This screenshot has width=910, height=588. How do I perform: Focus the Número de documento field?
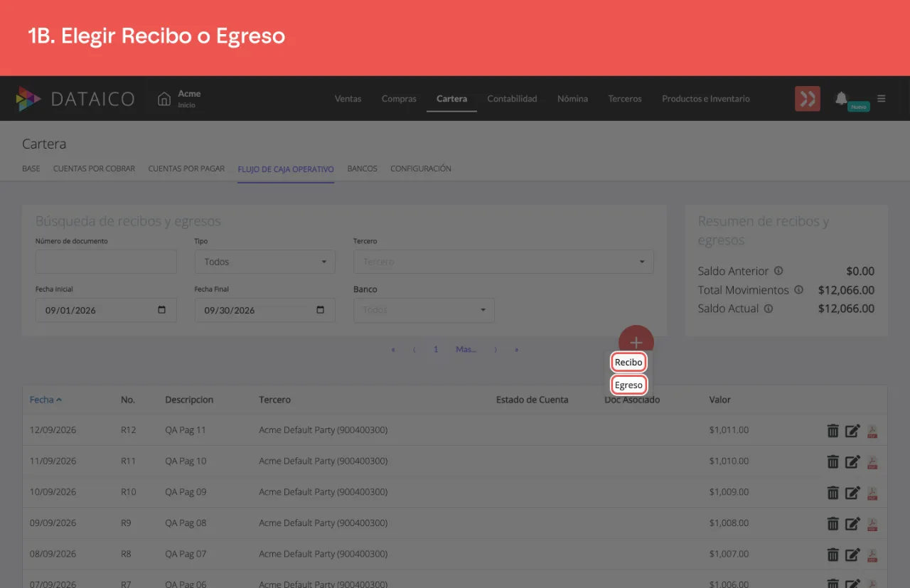106,262
